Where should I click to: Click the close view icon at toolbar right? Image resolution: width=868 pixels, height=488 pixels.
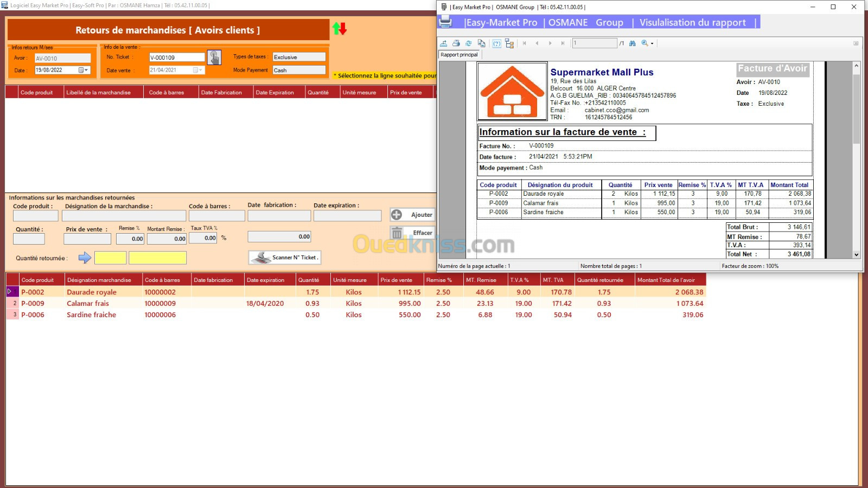[x=856, y=43]
